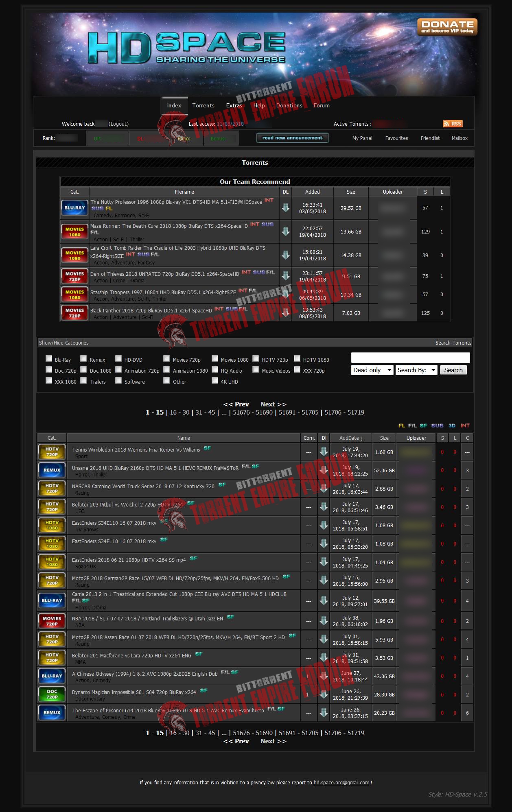Click Movies 720p badge beside Black Panther
Screen dimensions: 512x812
coord(74,313)
